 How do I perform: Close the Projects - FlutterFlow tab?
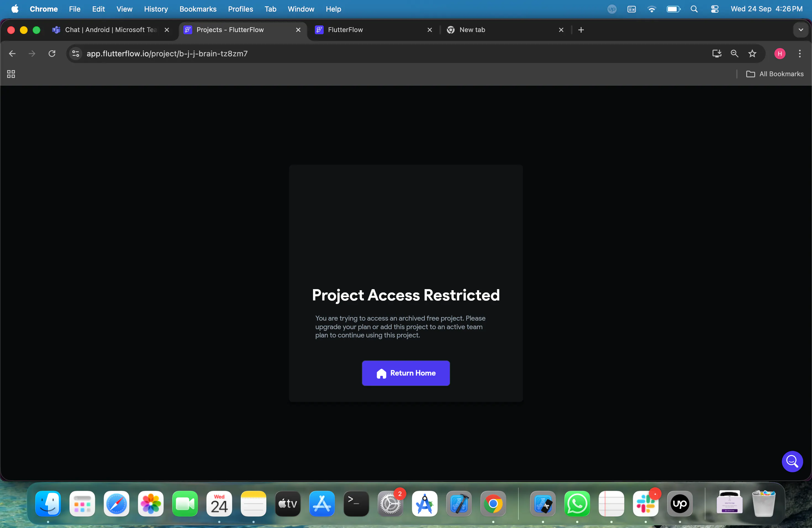click(x=298, y=30)
